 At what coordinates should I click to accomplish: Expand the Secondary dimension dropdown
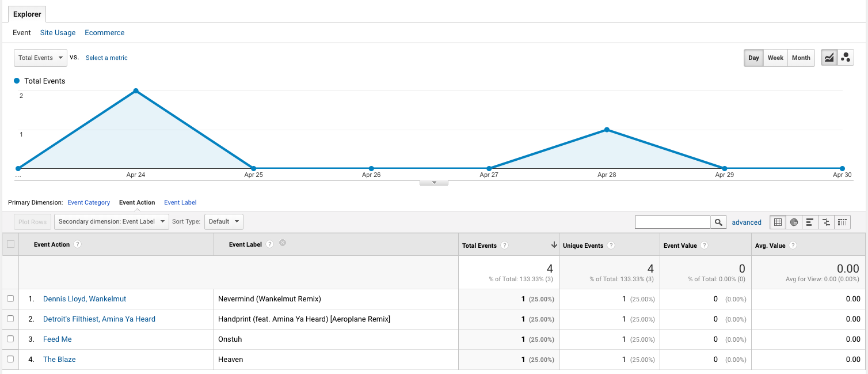click(x=112, y=221)
